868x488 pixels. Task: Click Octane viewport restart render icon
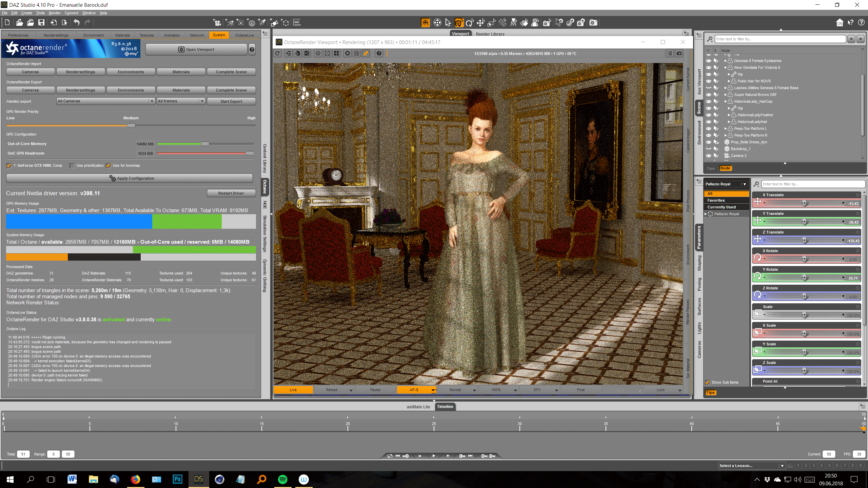tap(278, 53)
